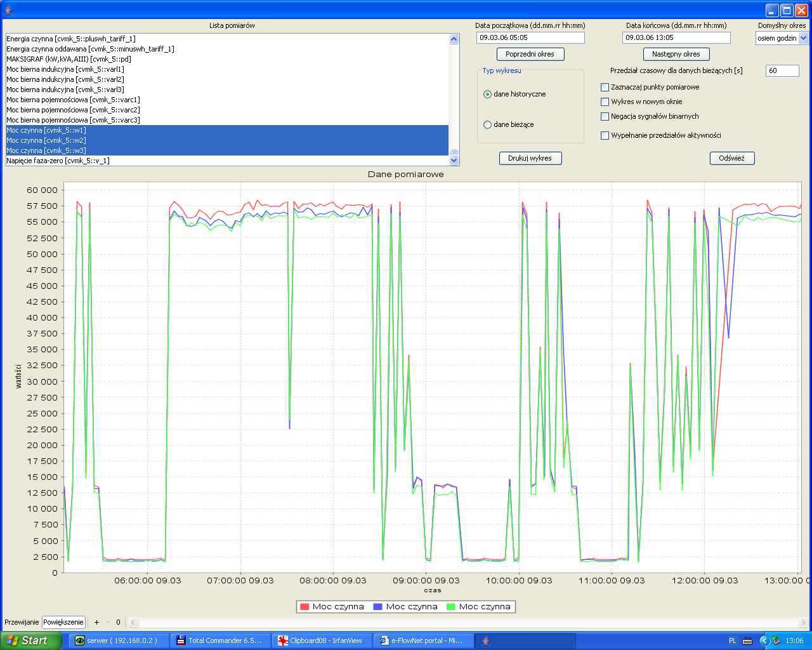The height and width of the screenshot is (650, 812).
Task: Click the network tray icon near clock
Action: pos(776,640)
